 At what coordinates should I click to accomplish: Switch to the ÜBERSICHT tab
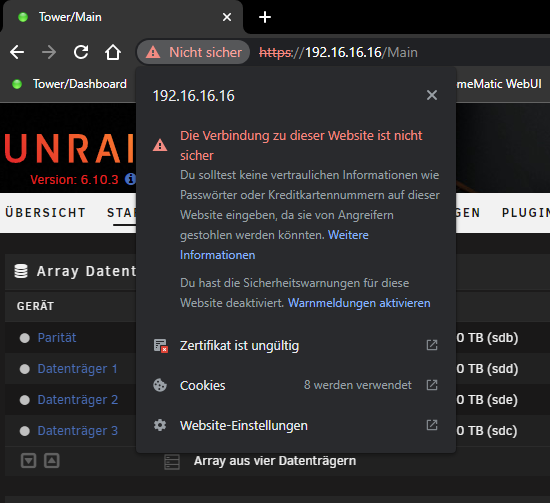click(x=45, y=213)
